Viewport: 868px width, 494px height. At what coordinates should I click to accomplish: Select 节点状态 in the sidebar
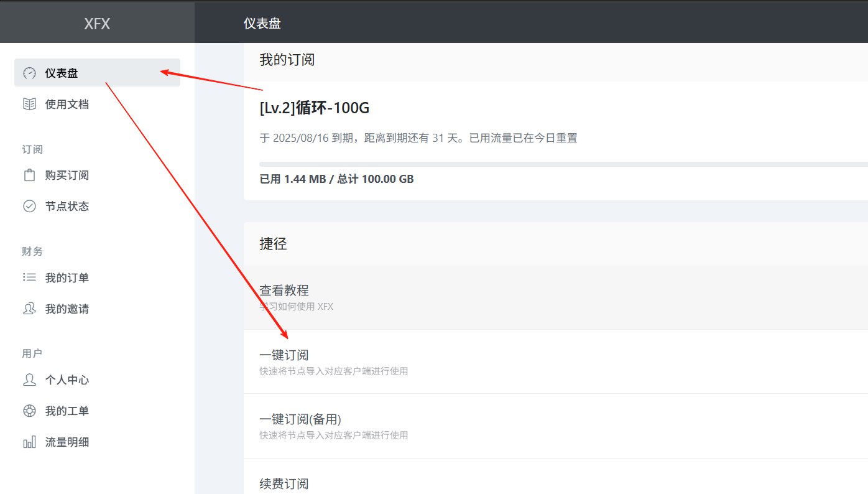(67, 206)
